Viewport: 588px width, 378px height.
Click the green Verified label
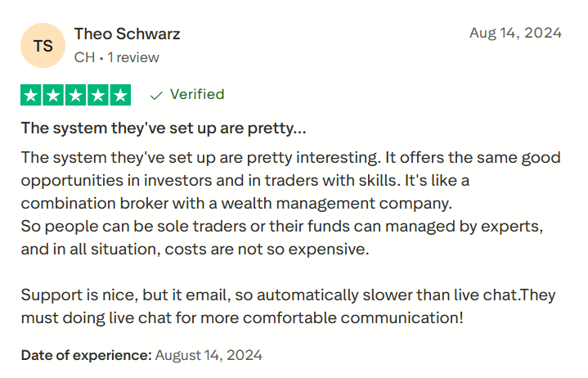(x=196, y=95)
